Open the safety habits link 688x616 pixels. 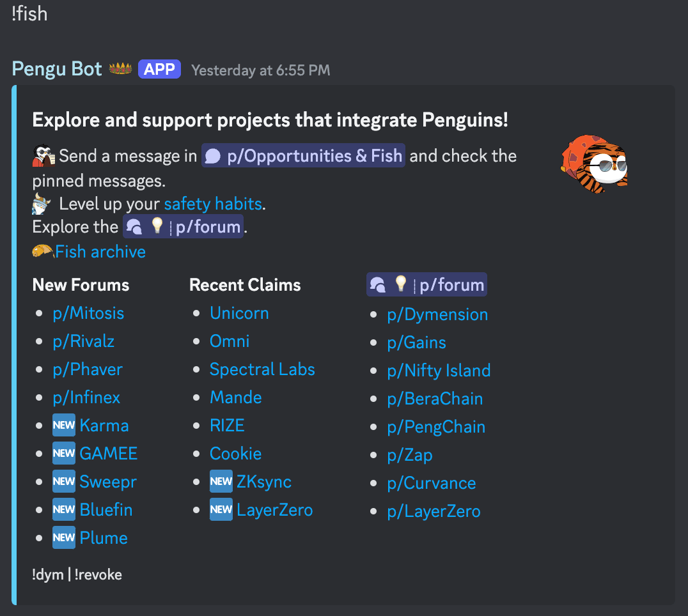(213, 204)
